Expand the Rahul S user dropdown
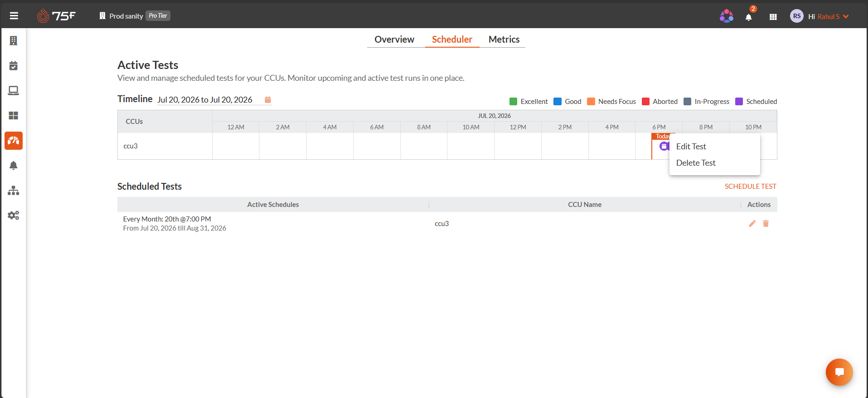Viewport: 868px width, 398px height. [x=833, y=16]
